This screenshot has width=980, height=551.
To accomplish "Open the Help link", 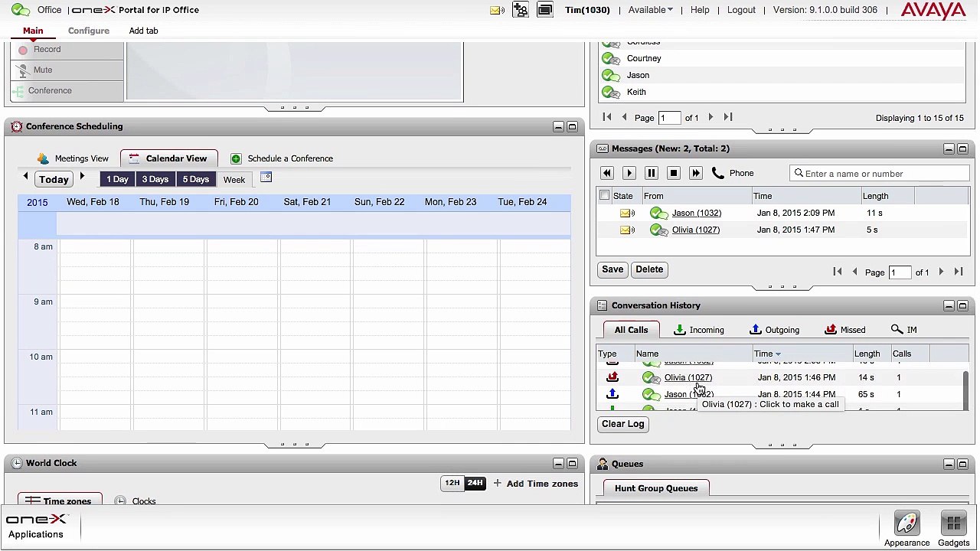I will click(x=700, y=10).
